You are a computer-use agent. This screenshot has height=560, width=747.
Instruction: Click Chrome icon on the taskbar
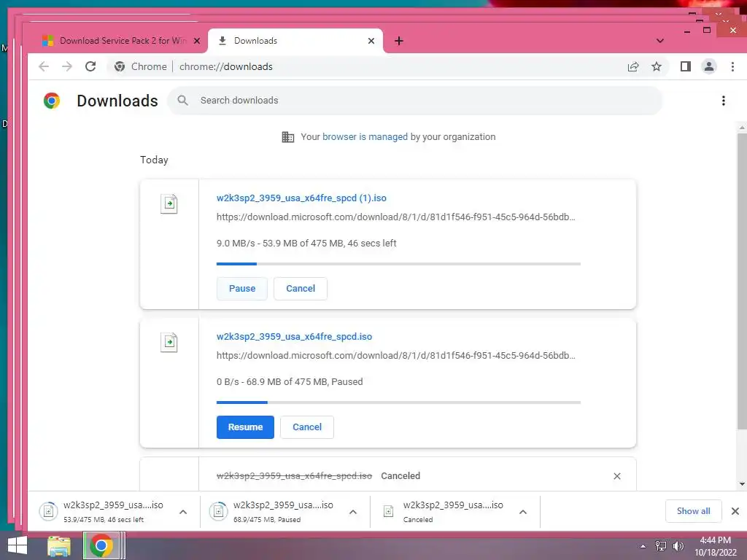[x=101, y=545]
